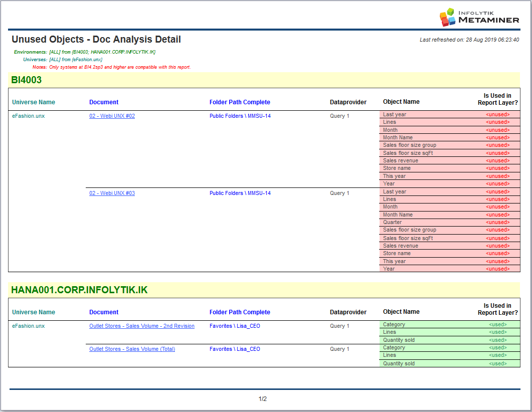Click the Environments filter line
This screenshot has height=412, width=532.
point(85,52)
